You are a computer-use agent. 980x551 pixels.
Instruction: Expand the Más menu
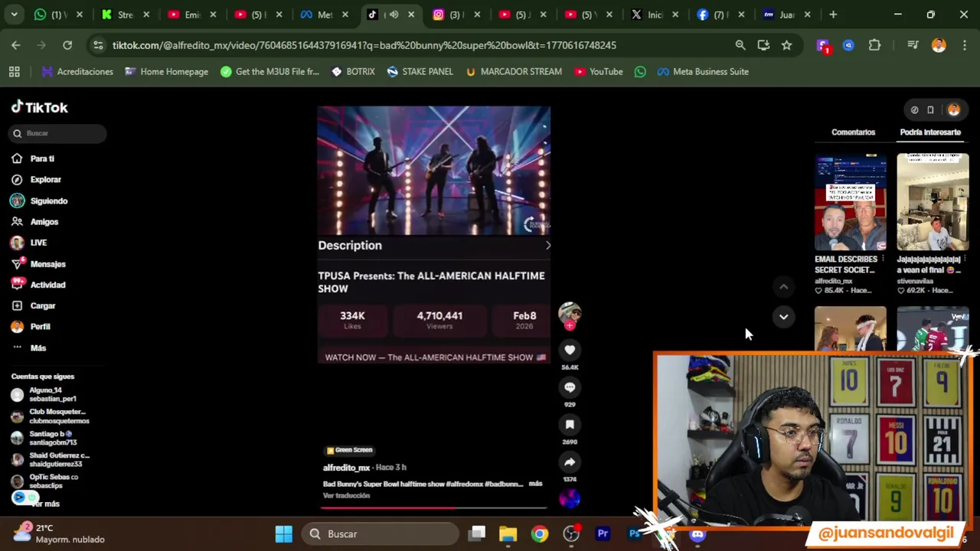(38, 347)
